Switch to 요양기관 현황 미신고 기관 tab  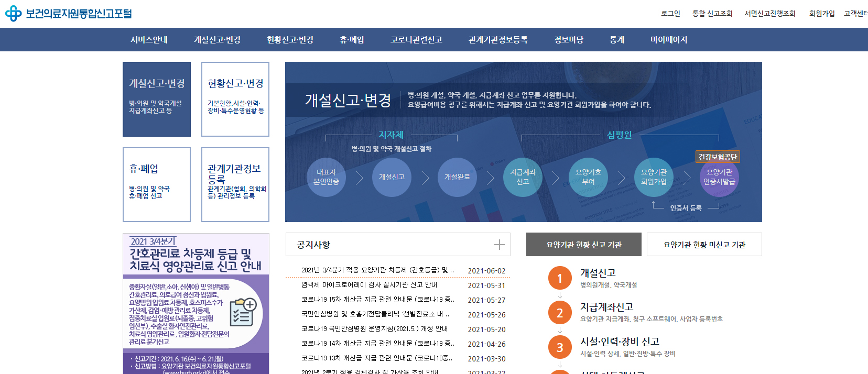[704, 245]
